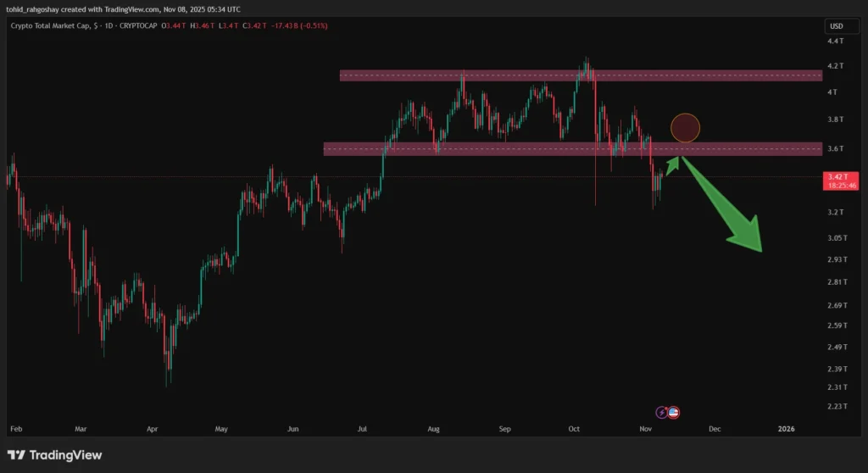868x473 pixels.
Task: Select the upper resistance zone rectangle
Action: (581, 75)
